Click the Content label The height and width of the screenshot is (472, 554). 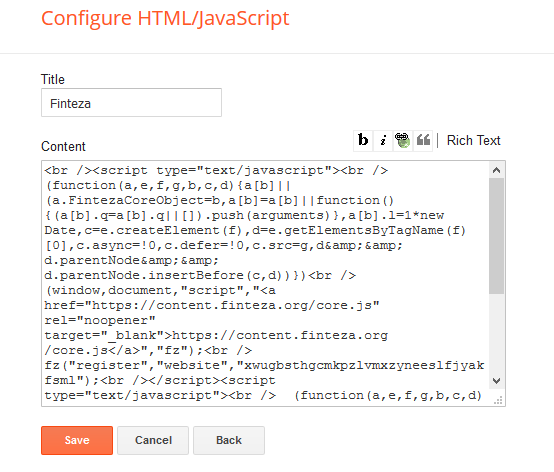tap(63, 146)
